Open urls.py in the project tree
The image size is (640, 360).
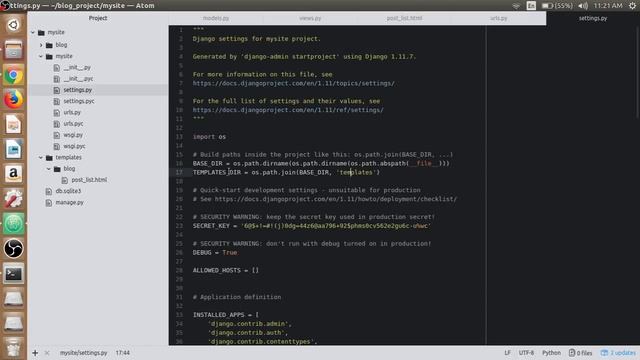click(x=72, y=112)
